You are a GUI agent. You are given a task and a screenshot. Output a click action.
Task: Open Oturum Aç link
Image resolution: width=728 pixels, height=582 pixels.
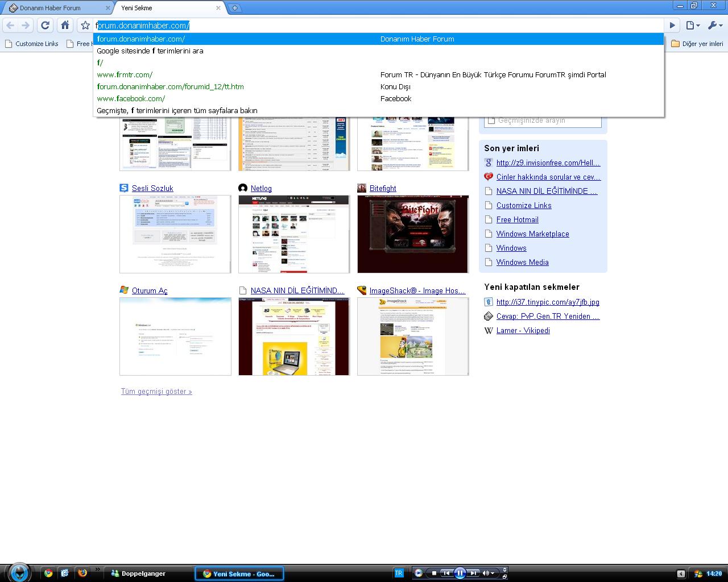tap(150, 290)
